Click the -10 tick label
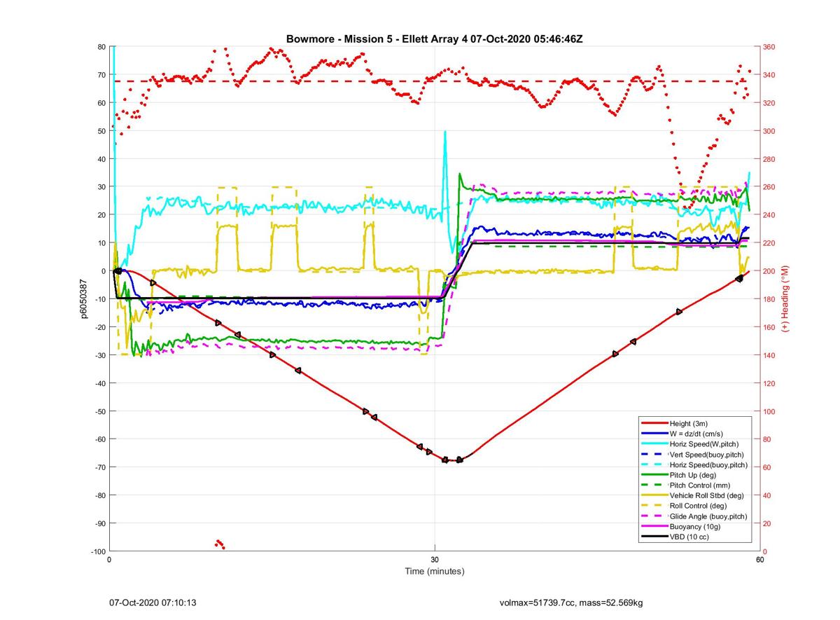 coord(99,299)
